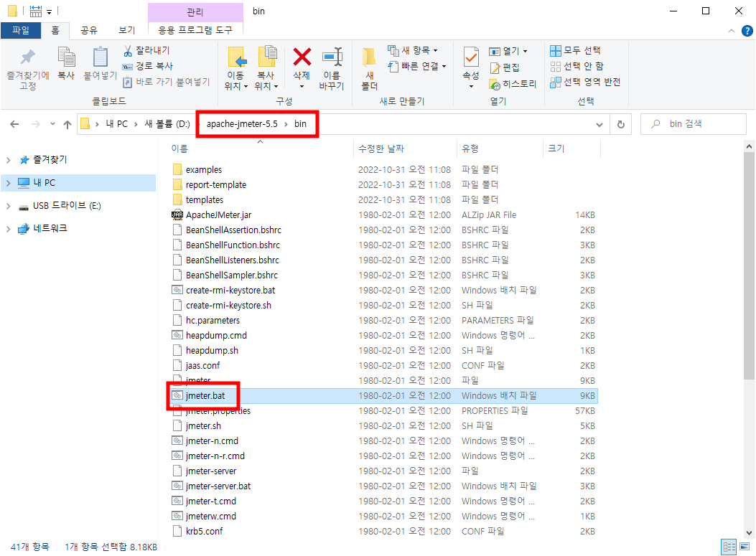Viewport: 756px width, 556px height.
Task: Select the krb5.conf file
Action: (204, 532)
